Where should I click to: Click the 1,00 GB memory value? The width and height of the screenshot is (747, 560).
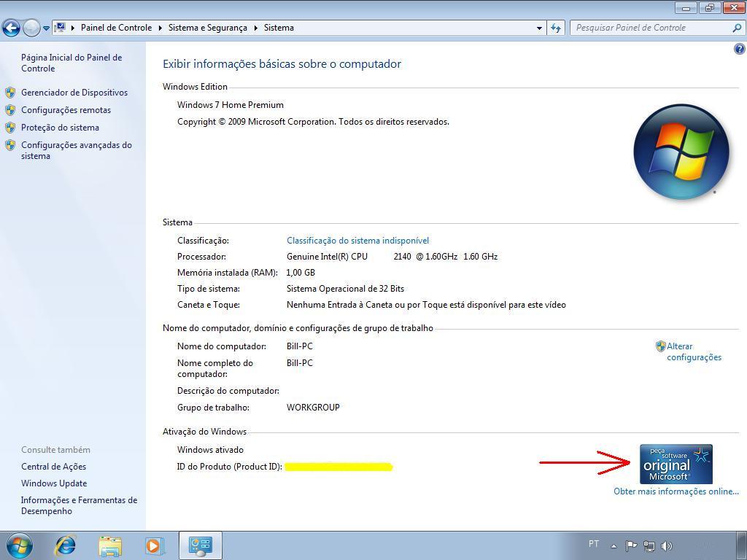[301, 273]
